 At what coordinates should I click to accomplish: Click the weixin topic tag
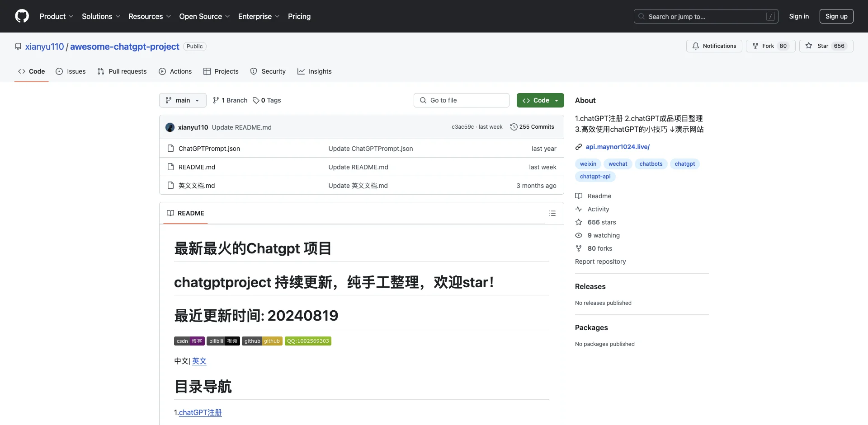588,164
